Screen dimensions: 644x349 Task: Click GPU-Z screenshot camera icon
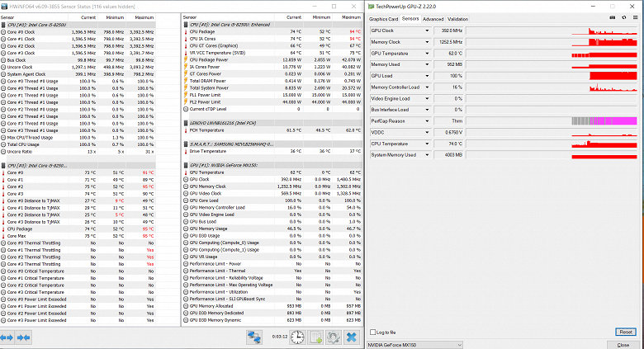point(613,17)
